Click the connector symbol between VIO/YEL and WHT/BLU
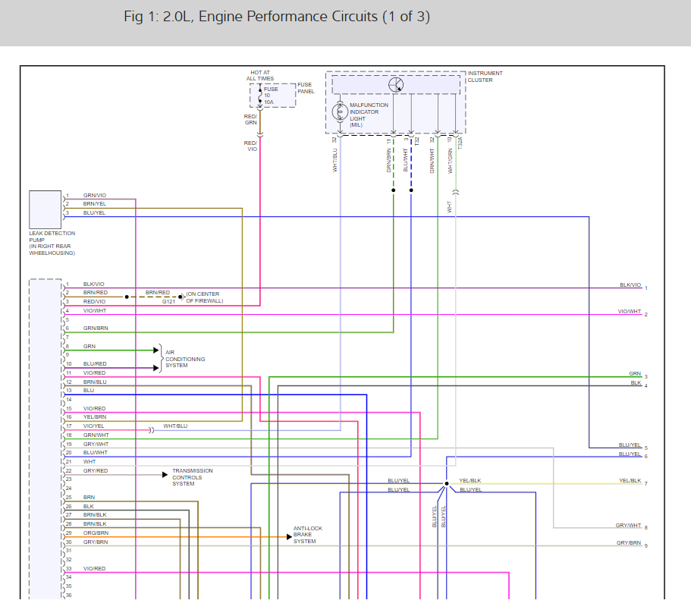Viewport: 691px width, 616px height. 151,430
